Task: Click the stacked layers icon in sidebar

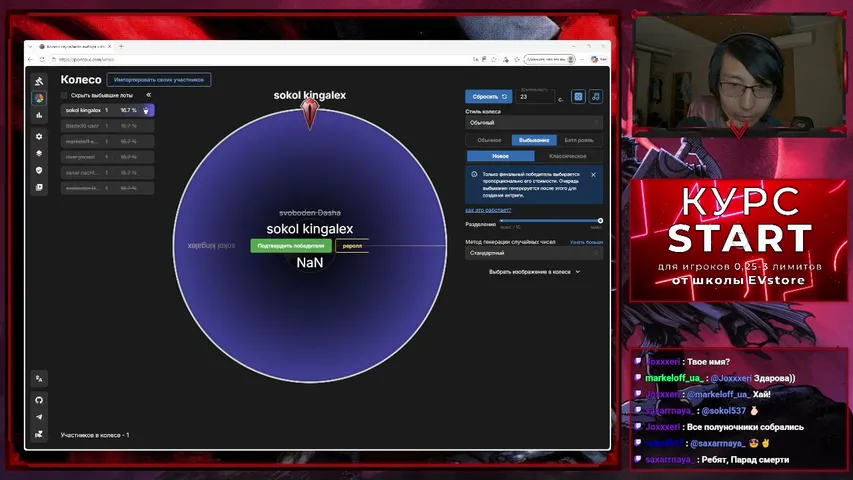Action: coord(39,153)
